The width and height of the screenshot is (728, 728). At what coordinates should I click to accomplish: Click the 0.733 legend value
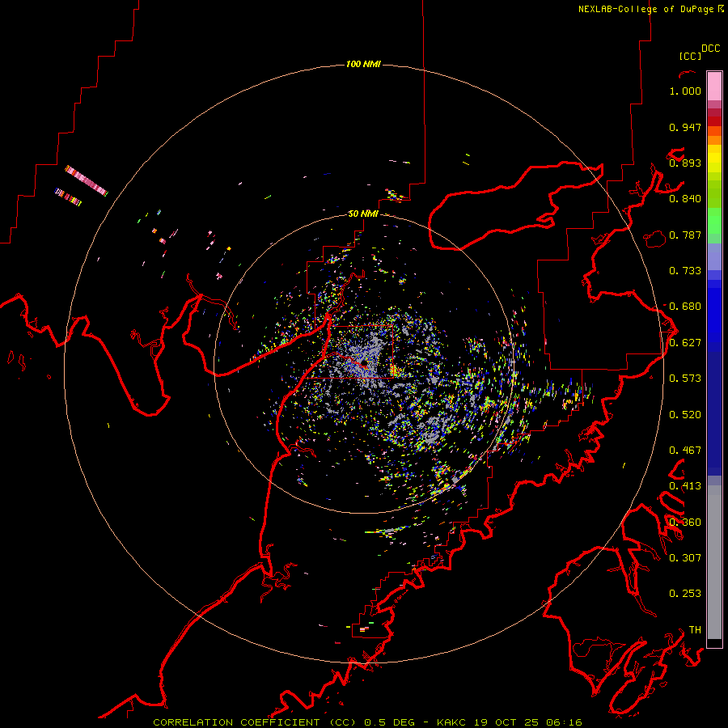tap(685, 271)
